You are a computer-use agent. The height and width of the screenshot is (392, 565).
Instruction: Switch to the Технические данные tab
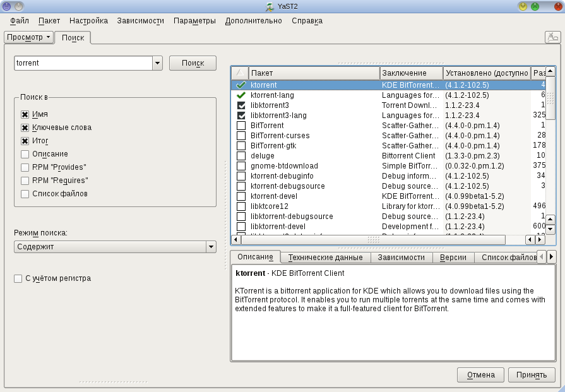pyautogui.click(x=325, y=258)
